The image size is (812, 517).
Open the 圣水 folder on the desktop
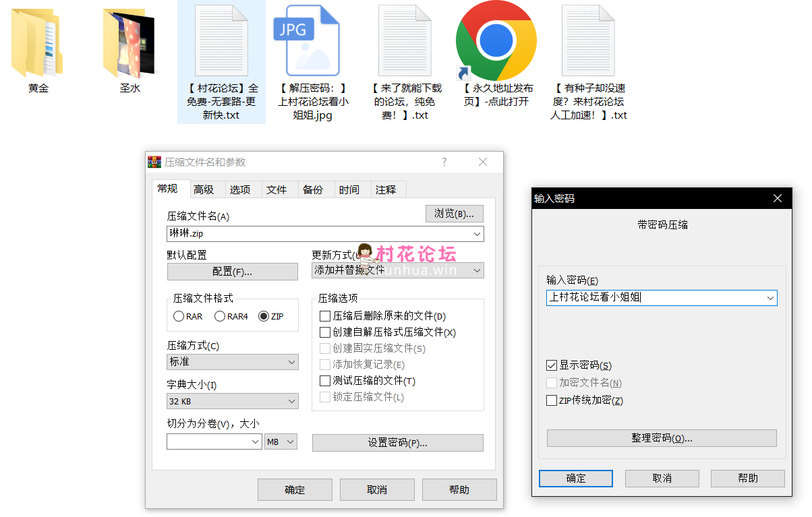click(x=129, y=40)
